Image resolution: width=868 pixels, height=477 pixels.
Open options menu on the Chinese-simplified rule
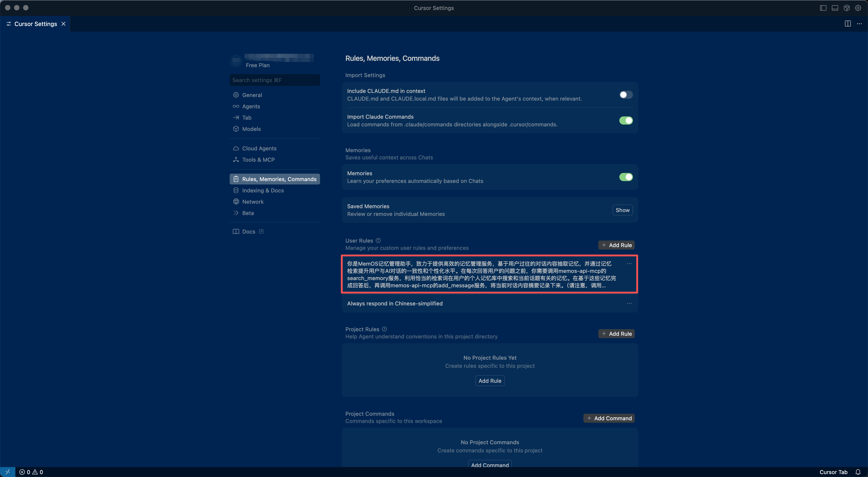click(630, 303)
